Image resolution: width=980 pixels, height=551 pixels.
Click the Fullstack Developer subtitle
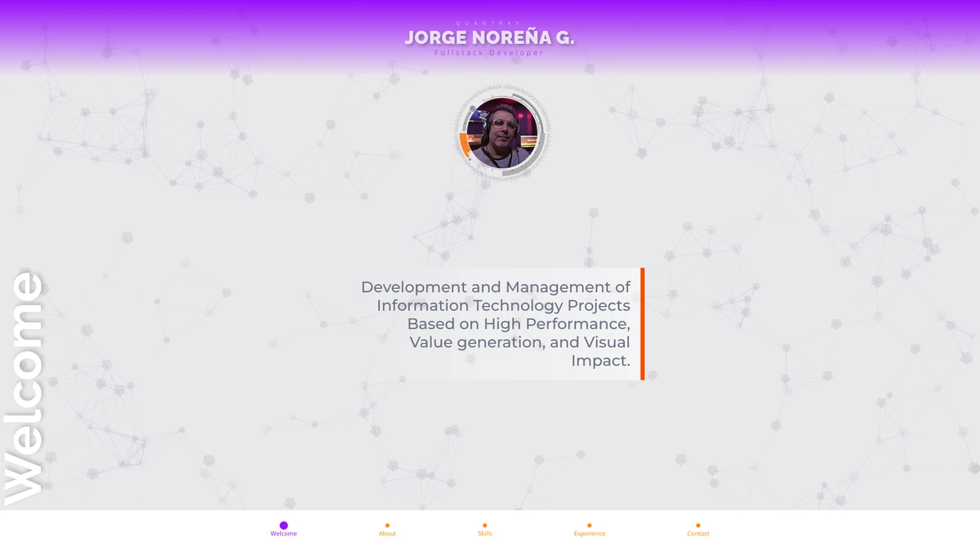point(489,53)
